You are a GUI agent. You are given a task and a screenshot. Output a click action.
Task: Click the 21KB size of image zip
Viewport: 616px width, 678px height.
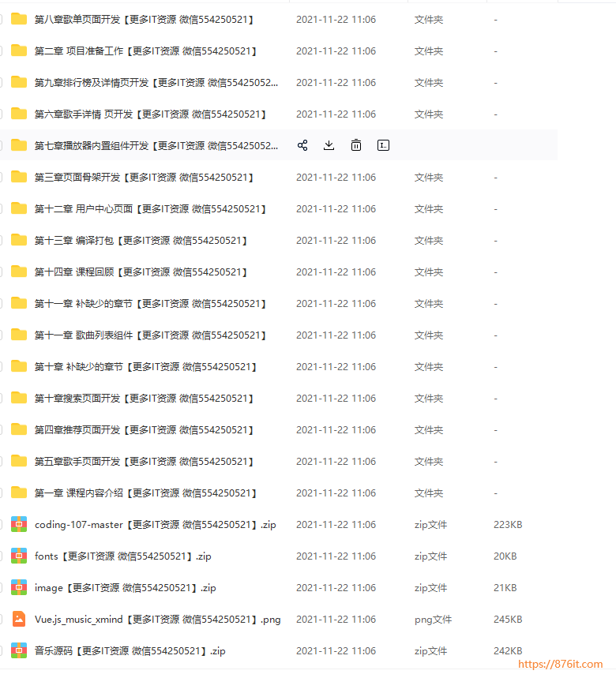[x=505, y=588]
